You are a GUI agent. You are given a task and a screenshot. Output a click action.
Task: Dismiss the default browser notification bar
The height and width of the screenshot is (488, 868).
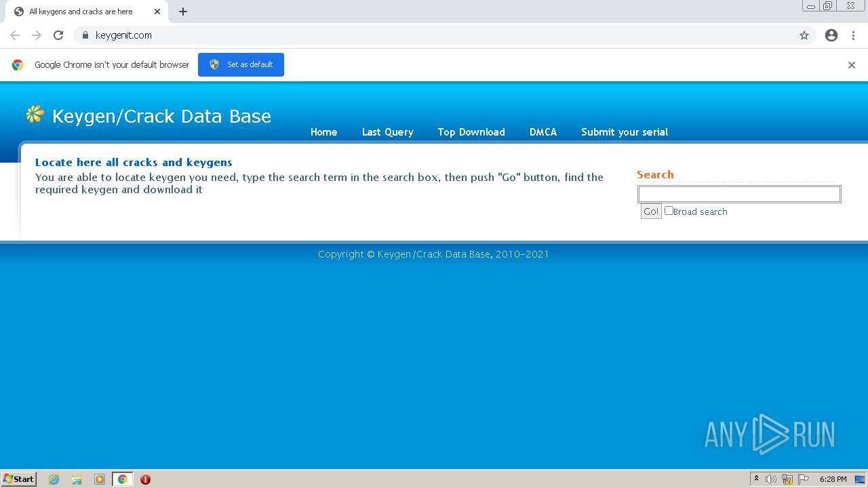click(x=852, y=65)
